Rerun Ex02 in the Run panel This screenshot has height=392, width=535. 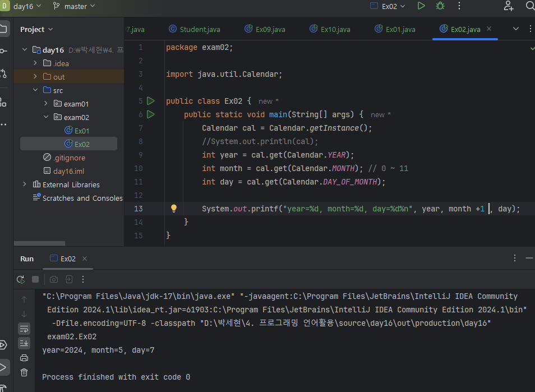click(21, 279)
